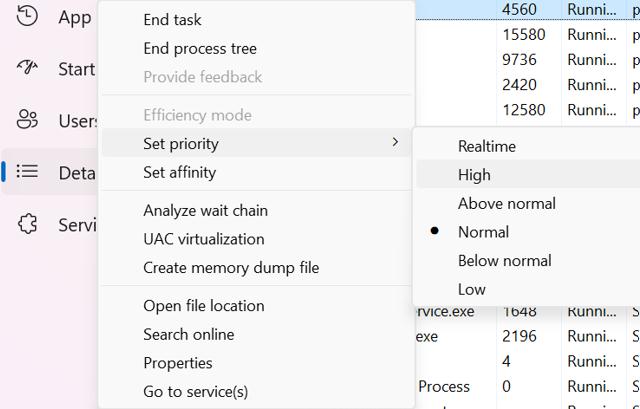Viewport: 640px width, 409px height.
Task: Set priority to High
Action: coord(474,175)
